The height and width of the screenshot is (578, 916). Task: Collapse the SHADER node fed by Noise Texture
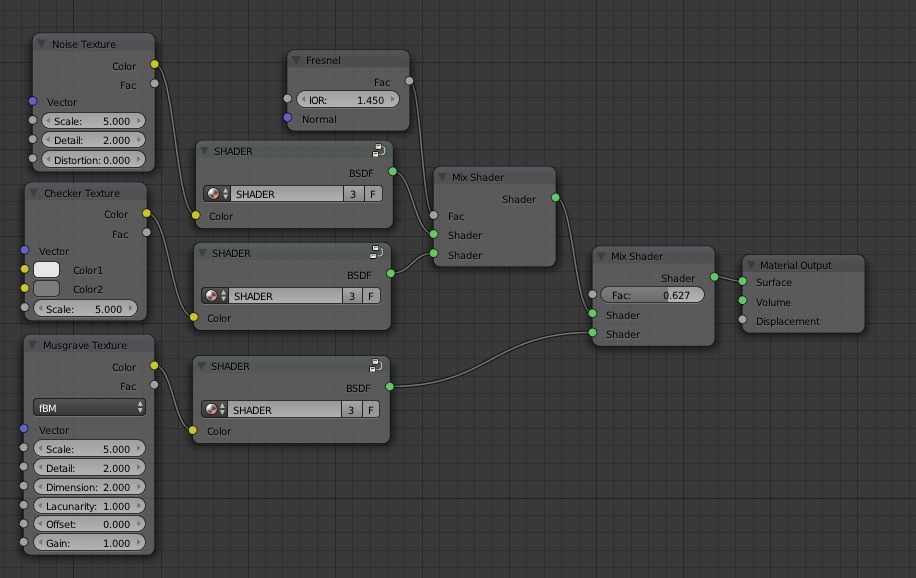coord(204,151)
